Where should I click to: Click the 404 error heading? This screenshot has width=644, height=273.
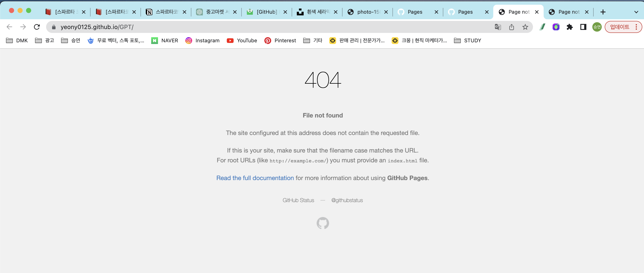[323, 80]
